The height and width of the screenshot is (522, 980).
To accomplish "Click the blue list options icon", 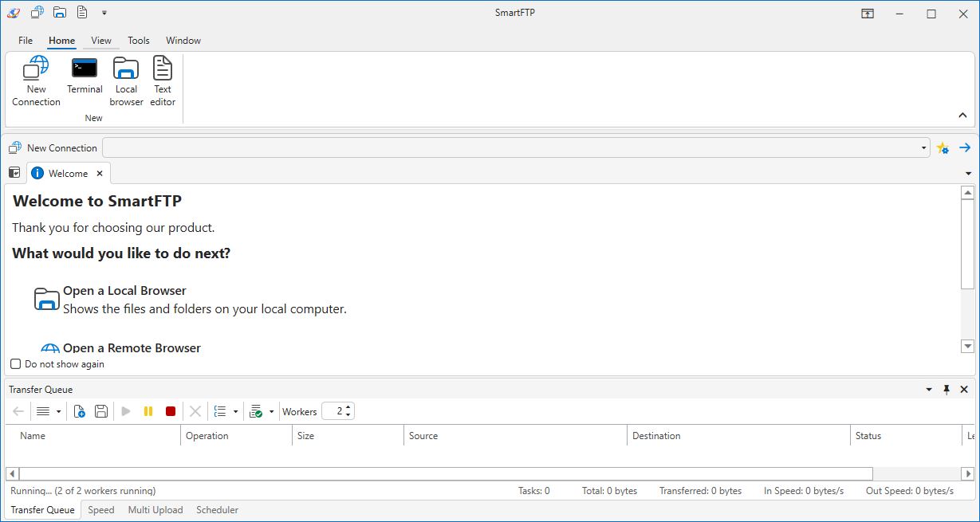I will (220, 411).
